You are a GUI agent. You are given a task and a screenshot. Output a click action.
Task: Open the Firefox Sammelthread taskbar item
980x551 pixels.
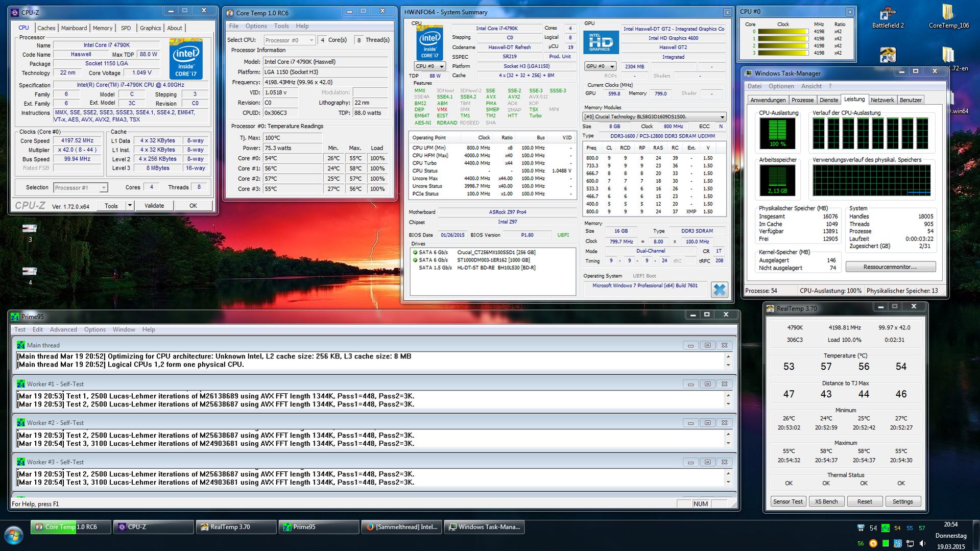[x=402, y=527]
